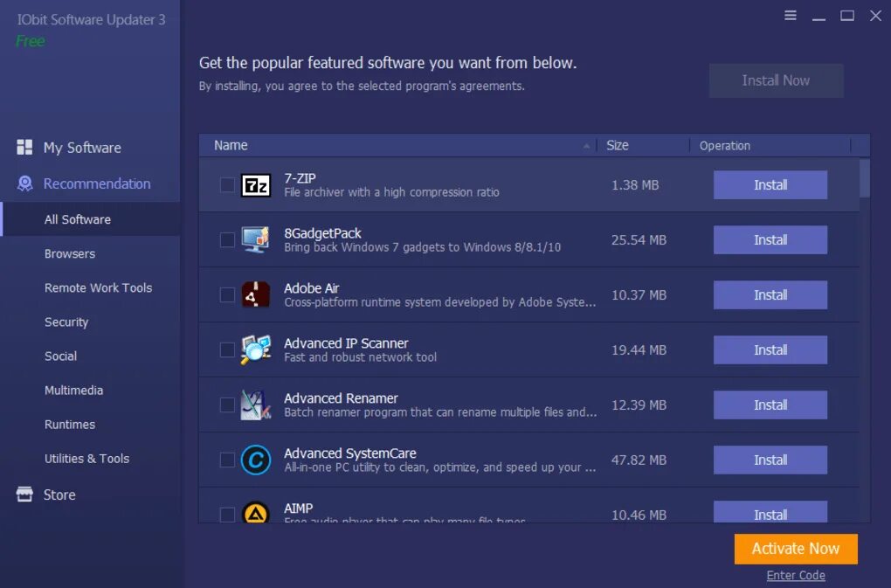Install Adobe Air
The image size is (891, 588).
770,294
